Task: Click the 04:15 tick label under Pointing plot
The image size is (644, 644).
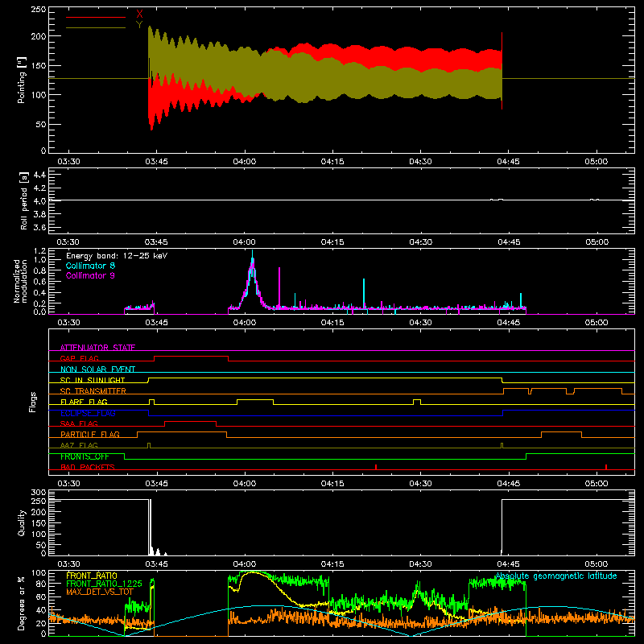Action: point(332,162)
